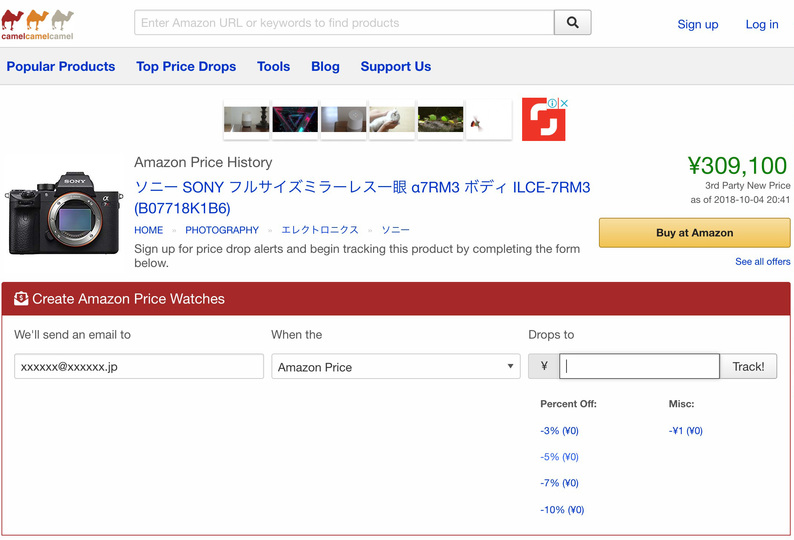794x540 pixels.
Task: Go to ソニー breadcrumb
Action: (x=395, y=230)
